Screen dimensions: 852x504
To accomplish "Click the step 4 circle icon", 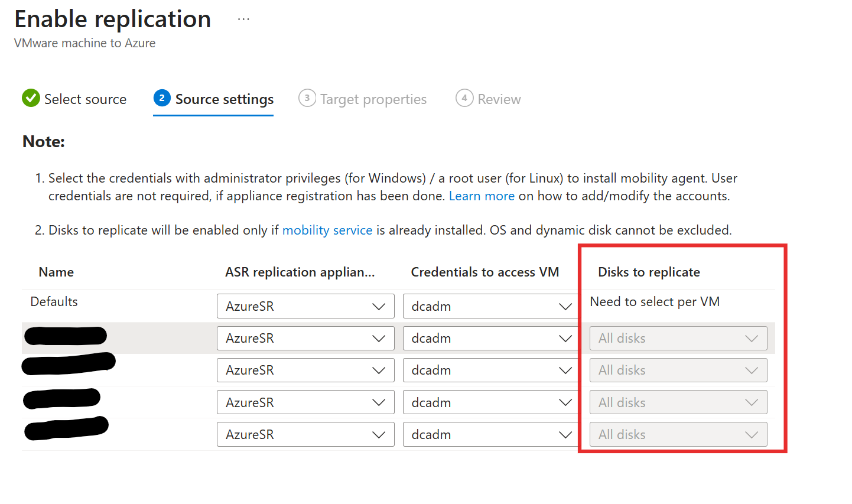I will point(464,98).
